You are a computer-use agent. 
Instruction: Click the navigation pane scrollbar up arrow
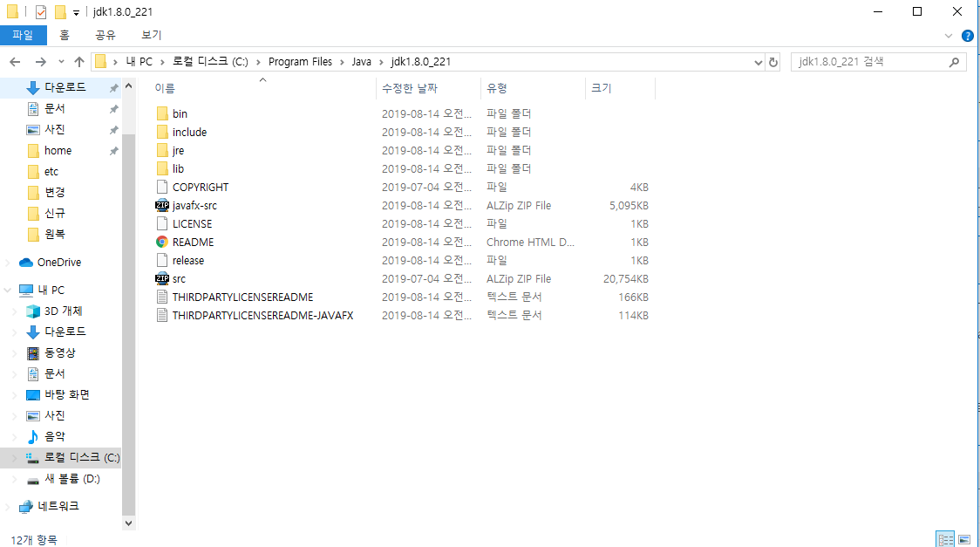[129, 85]
